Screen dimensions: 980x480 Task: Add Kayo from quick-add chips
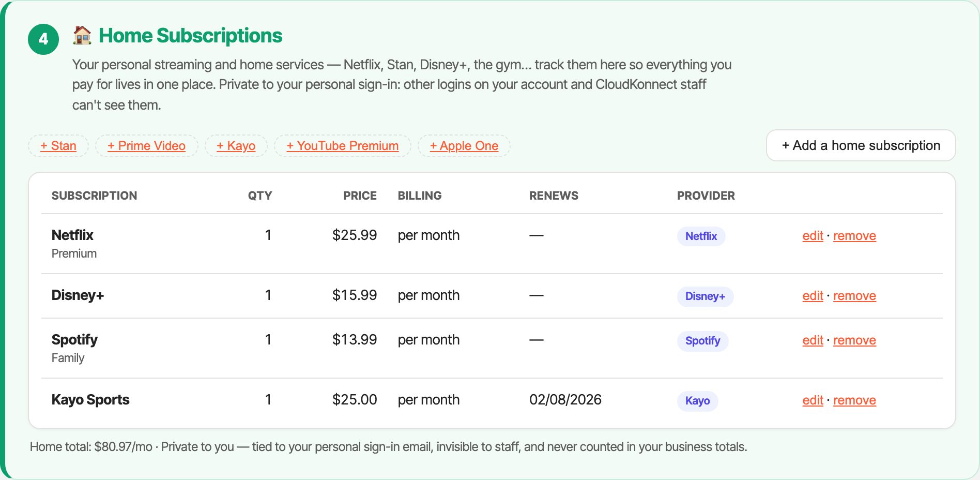236,146
